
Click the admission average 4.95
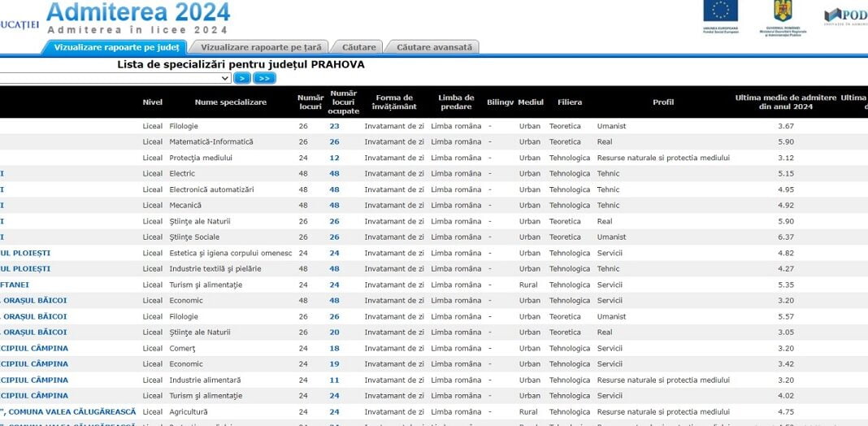pyautogui.click(x=786, y=189)
